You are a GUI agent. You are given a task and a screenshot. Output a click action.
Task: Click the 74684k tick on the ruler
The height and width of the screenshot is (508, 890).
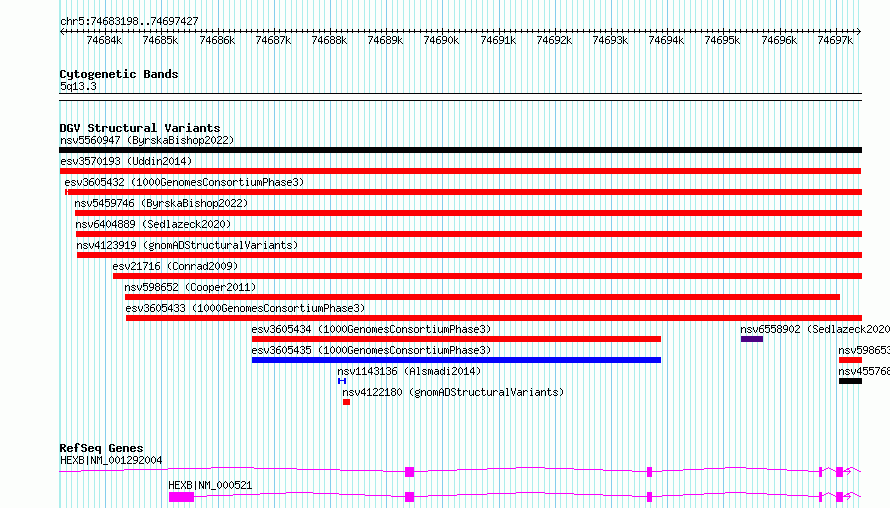104,40
